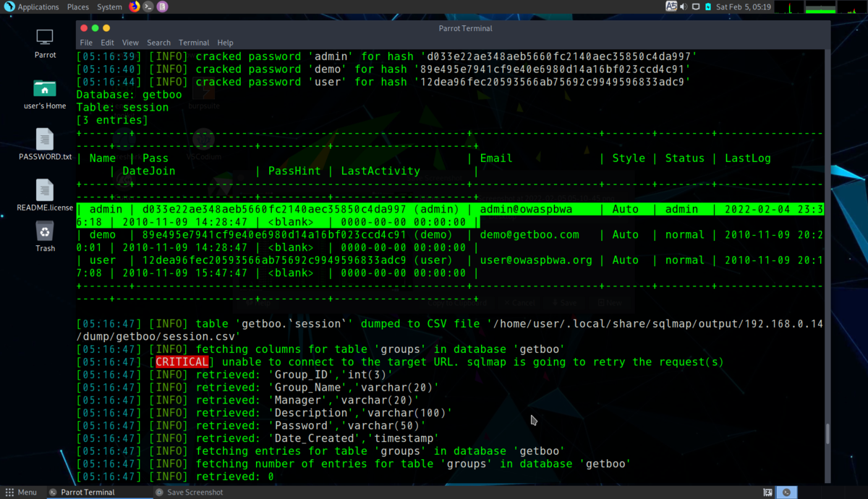
Task: Click the 'PassHint' column header
Action: 295,171
